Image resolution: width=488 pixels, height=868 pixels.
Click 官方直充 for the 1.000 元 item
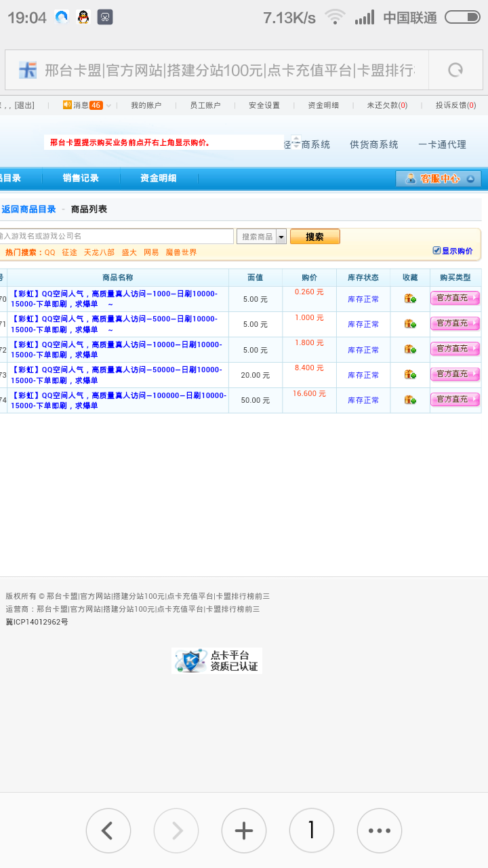[455, 323]
